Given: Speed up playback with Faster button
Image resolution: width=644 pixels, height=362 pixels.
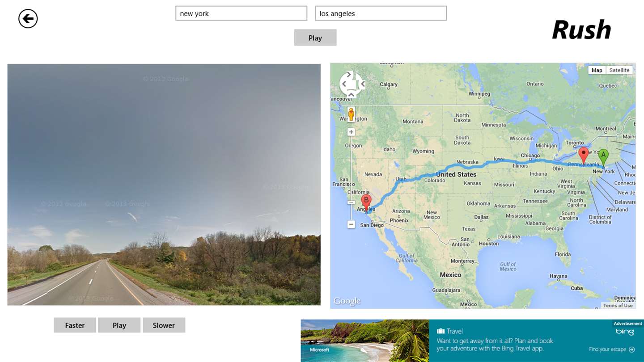Looking at the screenshot, I should [75, 325].
